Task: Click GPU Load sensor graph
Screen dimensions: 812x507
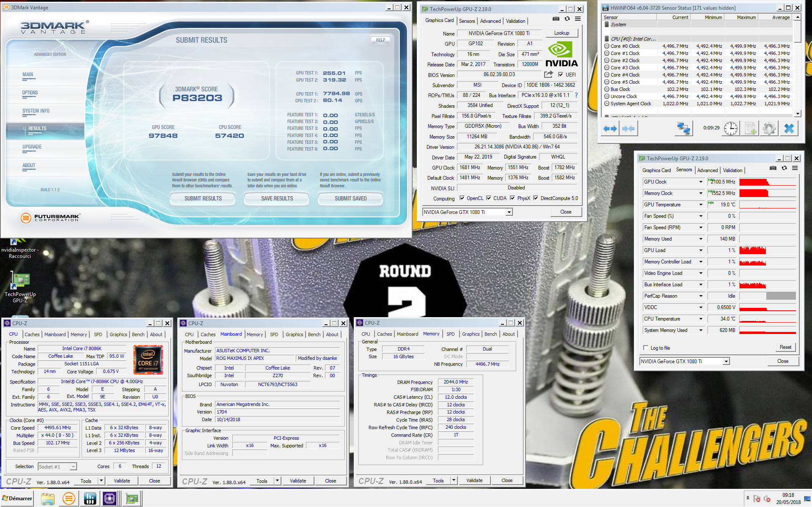Action: click(768, 250)
